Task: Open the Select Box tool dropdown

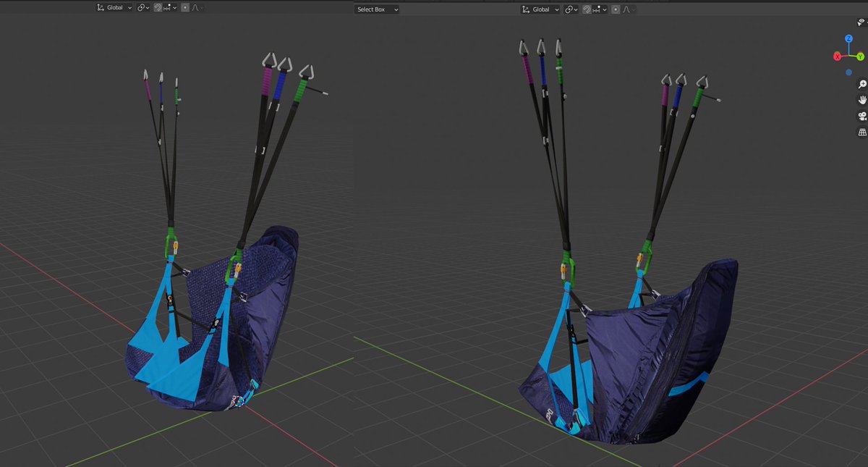Action: pyautogui.click(x=377, y=9)
